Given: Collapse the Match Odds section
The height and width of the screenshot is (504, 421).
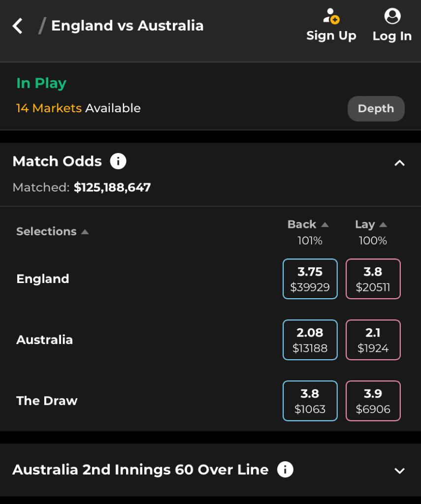Looking at the screenshot, I should point(399,163).
